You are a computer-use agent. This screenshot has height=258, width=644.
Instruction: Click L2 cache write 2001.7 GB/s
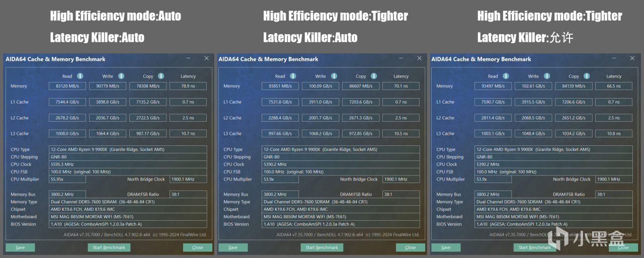pyautogui.click(x=320, y=118)
